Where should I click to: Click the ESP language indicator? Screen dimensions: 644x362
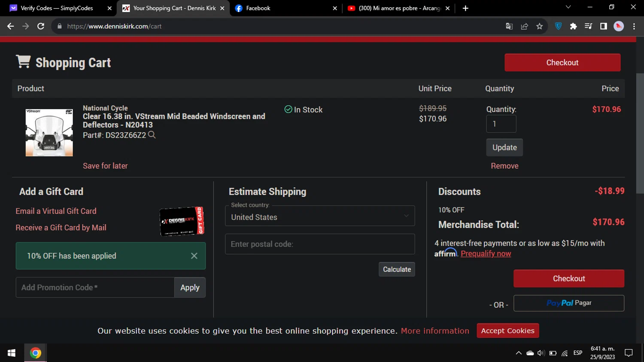pyautogui.click(x=578, y=353)
